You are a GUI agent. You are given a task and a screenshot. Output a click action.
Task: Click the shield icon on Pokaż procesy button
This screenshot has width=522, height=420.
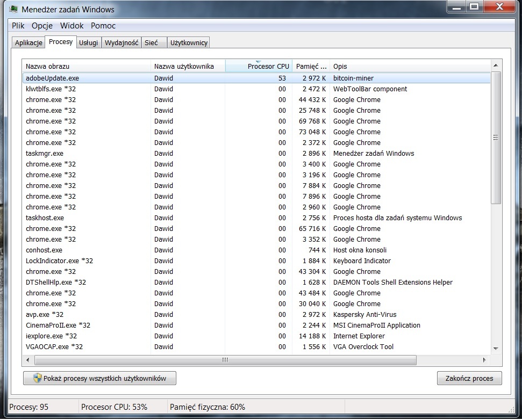pyautogui.click(x=37, y=378)
